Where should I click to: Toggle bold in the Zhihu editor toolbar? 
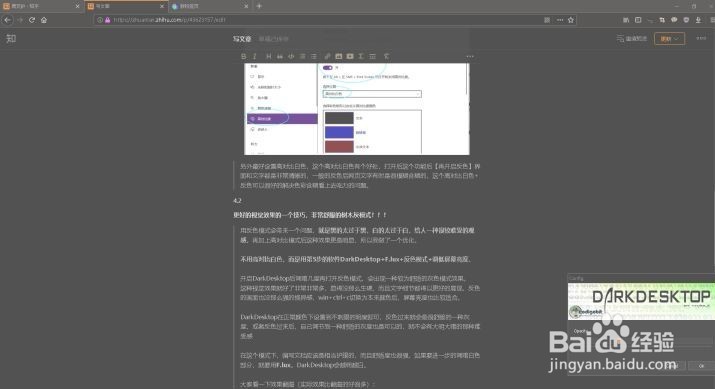coord(244,56)
